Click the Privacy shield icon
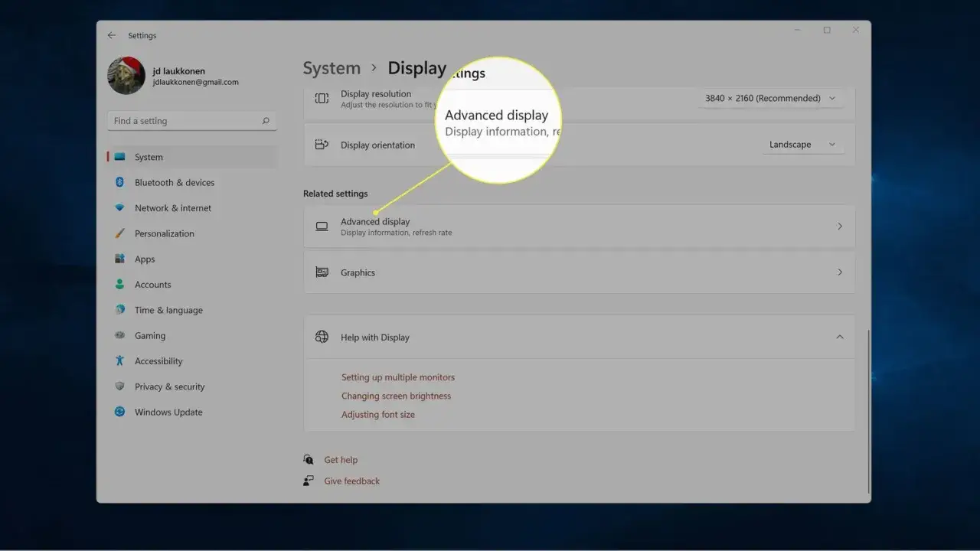The height and width of the screenshot is (551, 980). click(x=119, y=386)
